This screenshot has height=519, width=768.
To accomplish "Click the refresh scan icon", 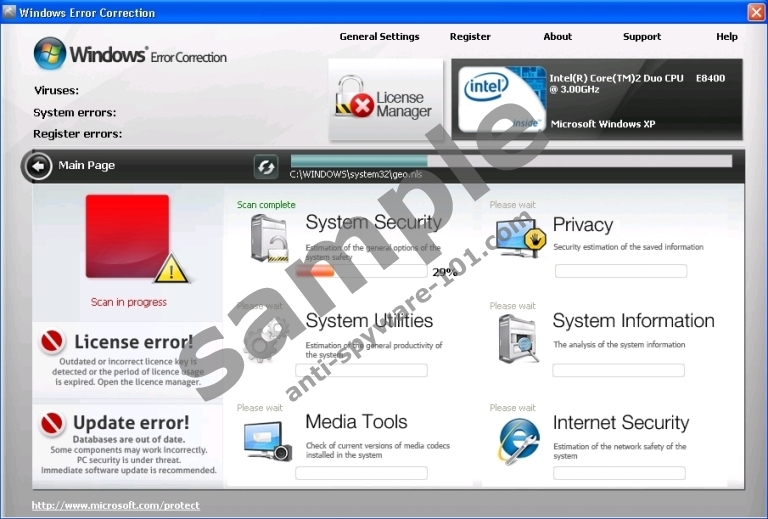I will 266,166.
